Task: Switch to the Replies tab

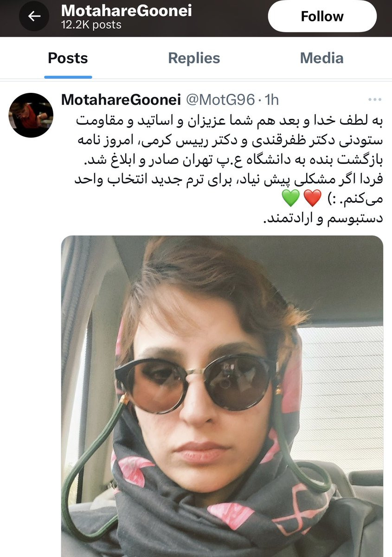Action: (194, 58)
